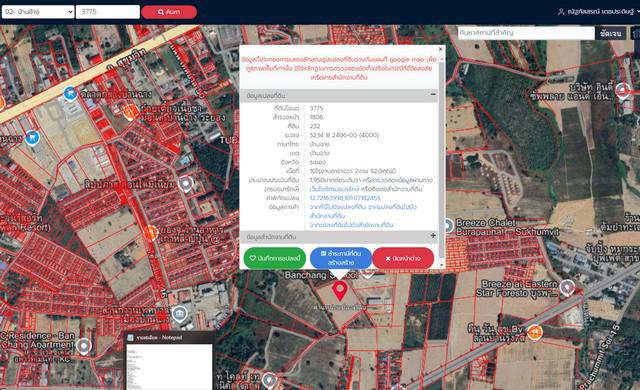Open the เว็บไซต์กรมธนารักษ์ link
The height and width of the screenshot is (390, 640).
[x=334, y=189]
